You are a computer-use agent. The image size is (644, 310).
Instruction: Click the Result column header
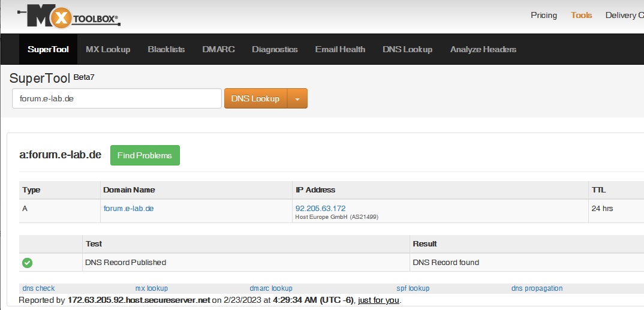[x=425, y=244]
